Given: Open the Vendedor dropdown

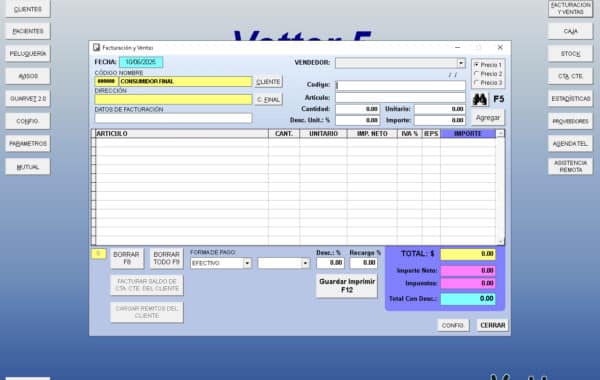Looking at the screenshot, I should pos(461,63).
